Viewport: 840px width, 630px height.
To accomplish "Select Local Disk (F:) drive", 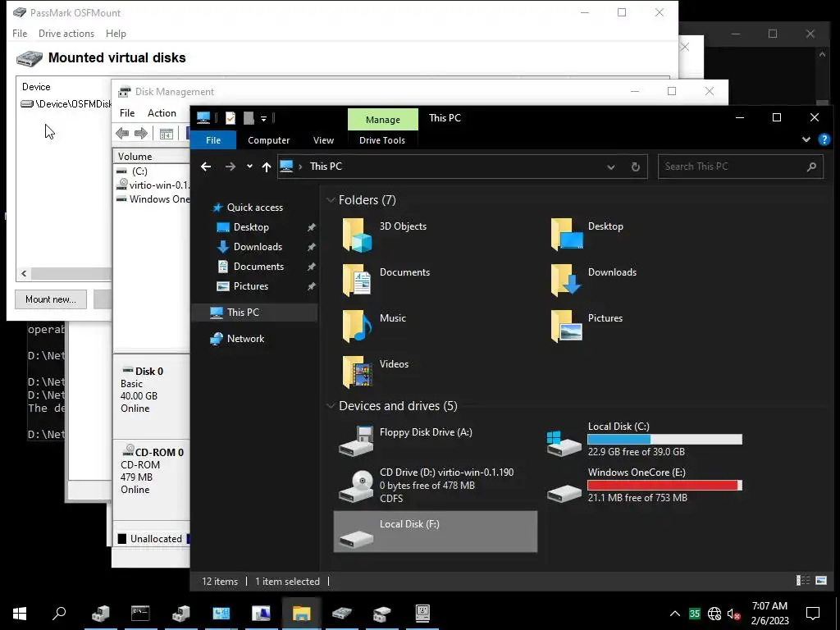I will click(x=435, y=532).
